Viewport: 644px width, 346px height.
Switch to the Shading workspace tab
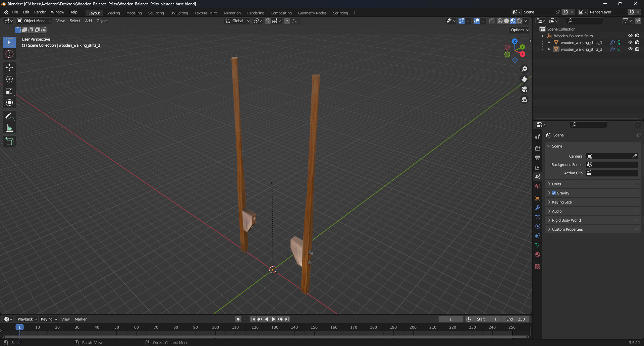click(x=113, y=13)
